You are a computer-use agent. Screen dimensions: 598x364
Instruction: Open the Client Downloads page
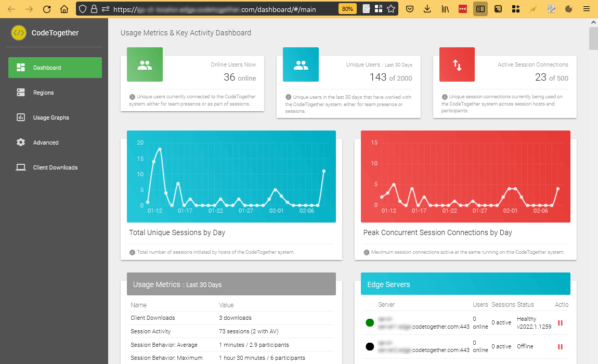pyautogui.click(x=55, y=167)
